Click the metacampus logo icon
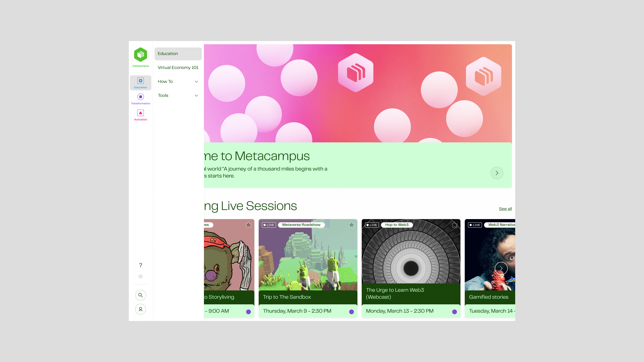This screenshot has height=362, width=644. (141, 55)
